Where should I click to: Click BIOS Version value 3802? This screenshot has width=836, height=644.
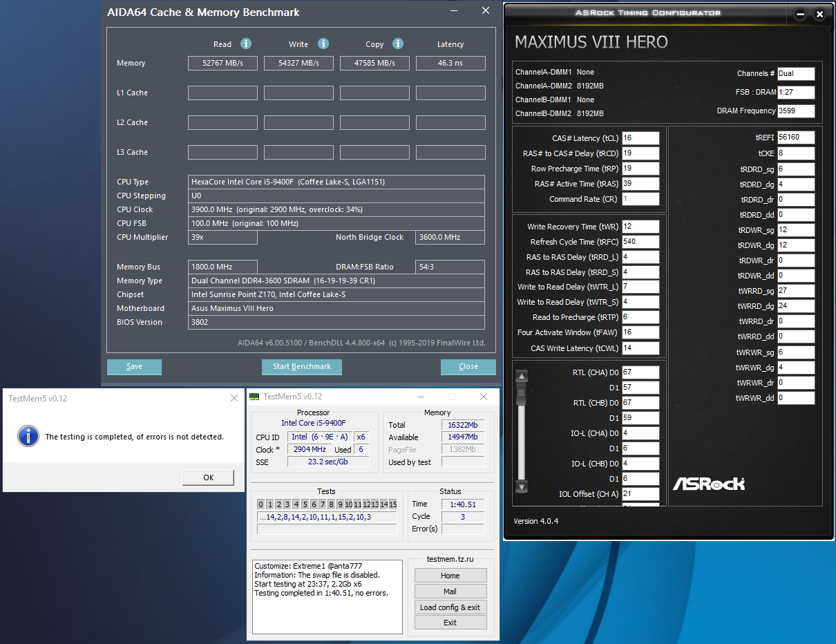[x=336, y=322]
